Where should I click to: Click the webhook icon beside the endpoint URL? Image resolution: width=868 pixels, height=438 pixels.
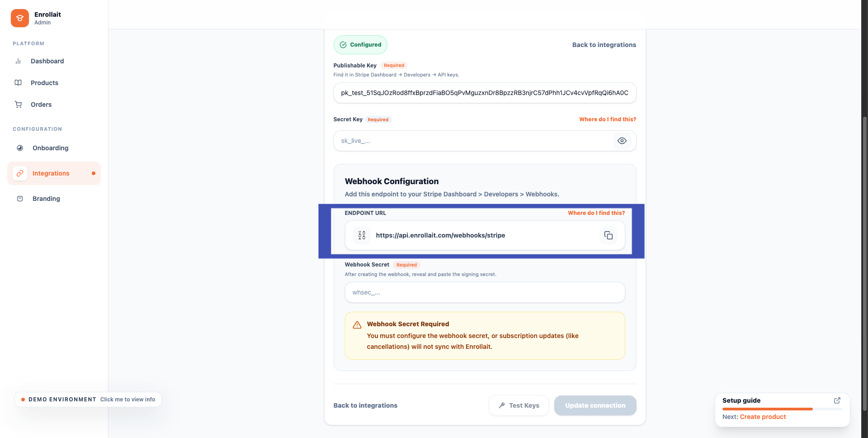361,235
